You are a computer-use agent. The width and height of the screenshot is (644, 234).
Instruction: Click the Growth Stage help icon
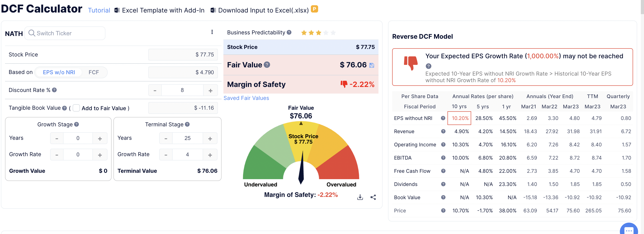(x=77, y=124)
